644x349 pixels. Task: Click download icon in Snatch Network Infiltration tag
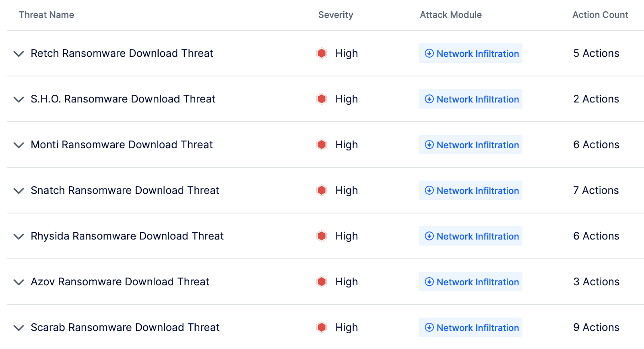pos(429,190)
